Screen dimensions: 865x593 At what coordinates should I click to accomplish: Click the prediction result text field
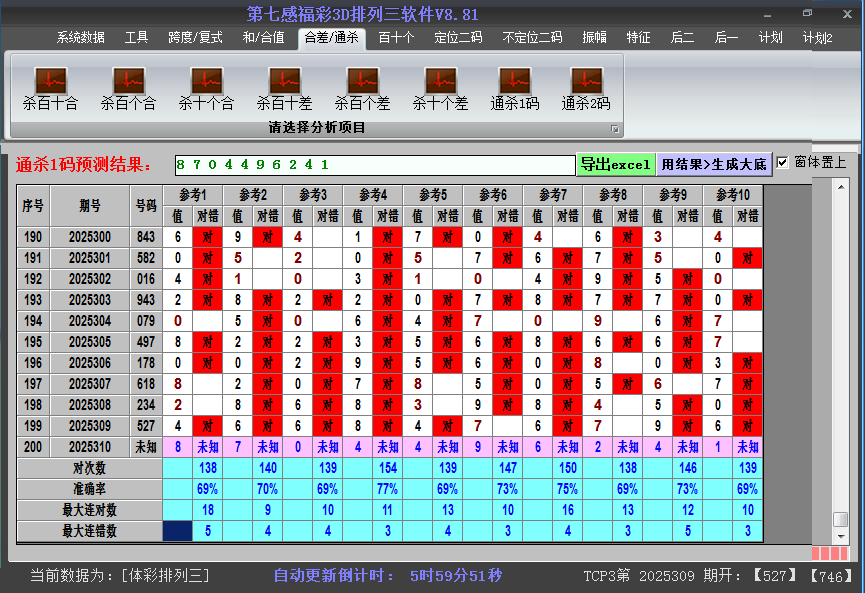coord(374,164)
